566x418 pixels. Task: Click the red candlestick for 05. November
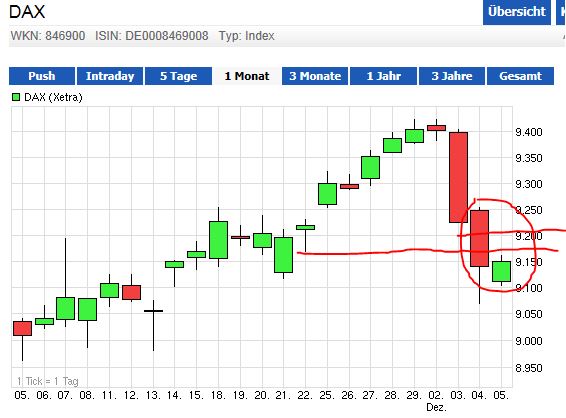click(x=22, y=328)
